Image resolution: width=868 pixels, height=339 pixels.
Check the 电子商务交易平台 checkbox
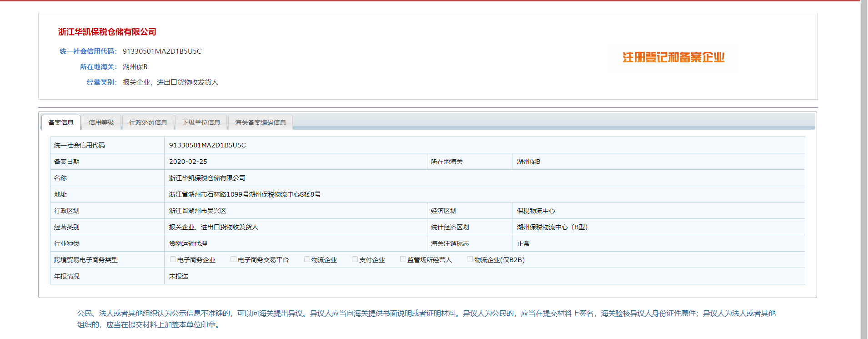(233, 259)
